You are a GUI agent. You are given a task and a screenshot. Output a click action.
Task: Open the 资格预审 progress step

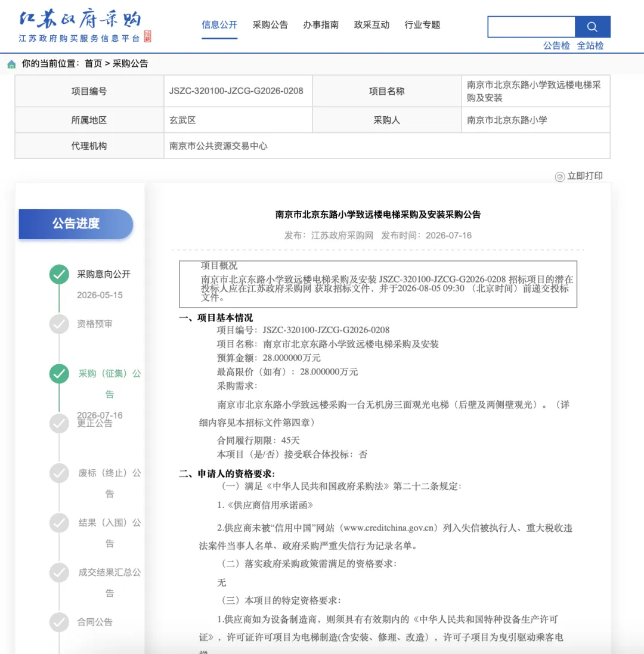pyautogui.click(x=95, y=324)
